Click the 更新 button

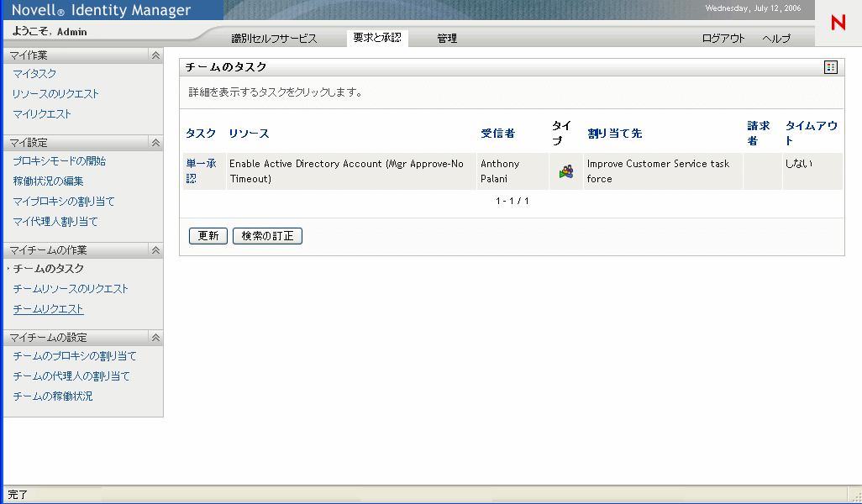(208, 236)
